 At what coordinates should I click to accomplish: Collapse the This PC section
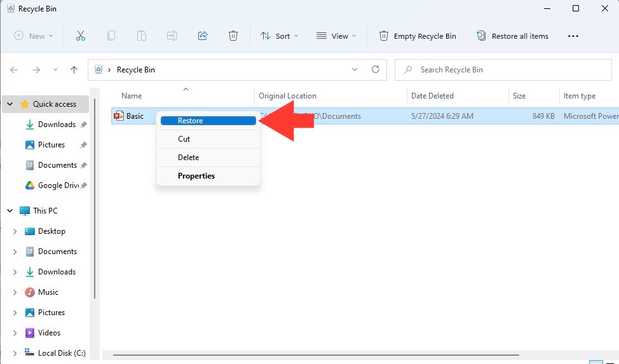(x=10, y=211)
